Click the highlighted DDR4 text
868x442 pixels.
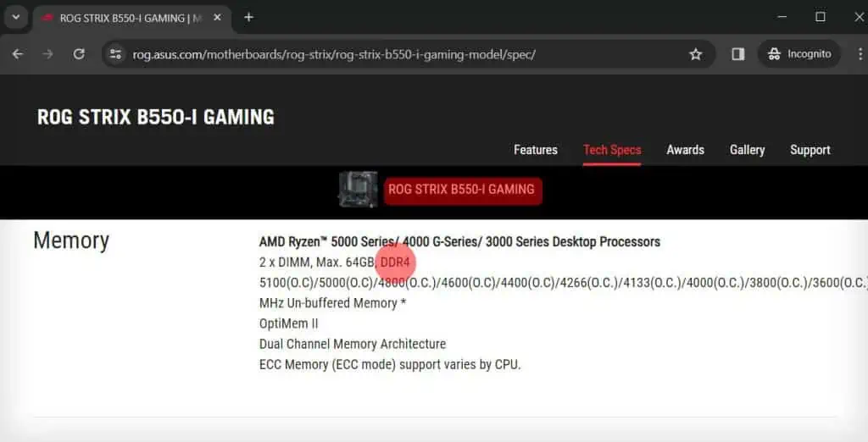pyautogui.click(x=395, y=262)
